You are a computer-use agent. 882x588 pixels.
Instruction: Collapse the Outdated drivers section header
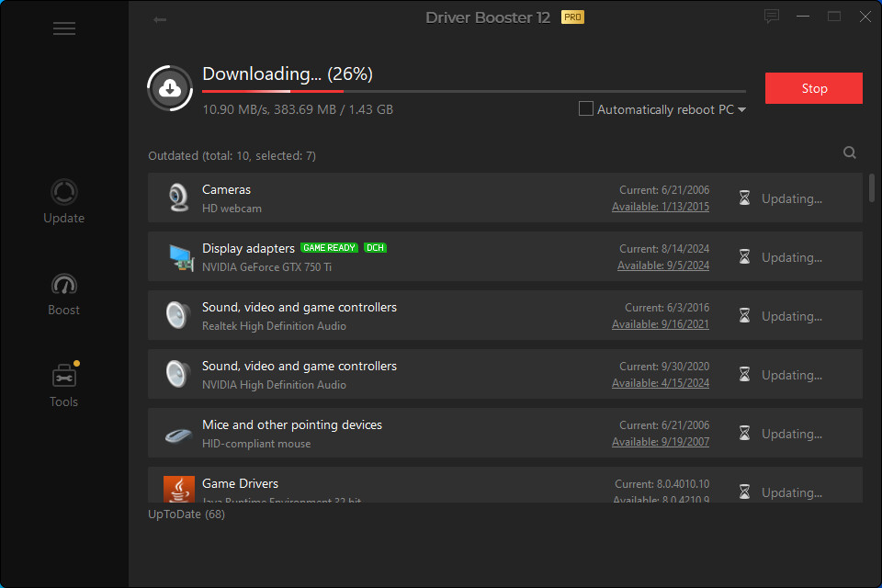pyautogui.click(x=232, y=156)
